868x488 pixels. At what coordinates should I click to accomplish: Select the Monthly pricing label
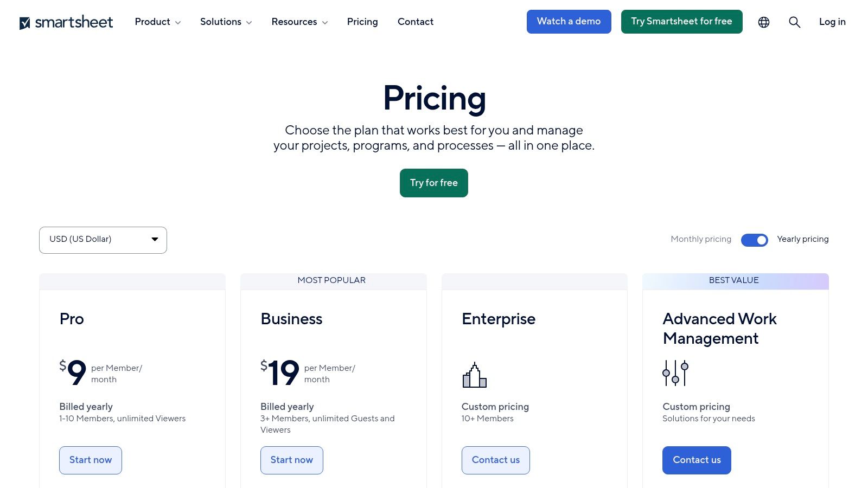coord(700,239)
